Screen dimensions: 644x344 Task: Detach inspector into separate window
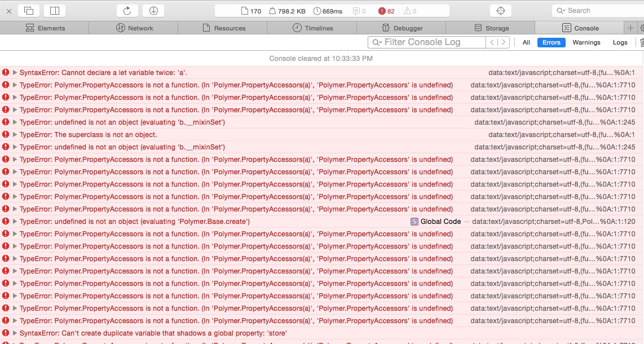pos(29,11)
